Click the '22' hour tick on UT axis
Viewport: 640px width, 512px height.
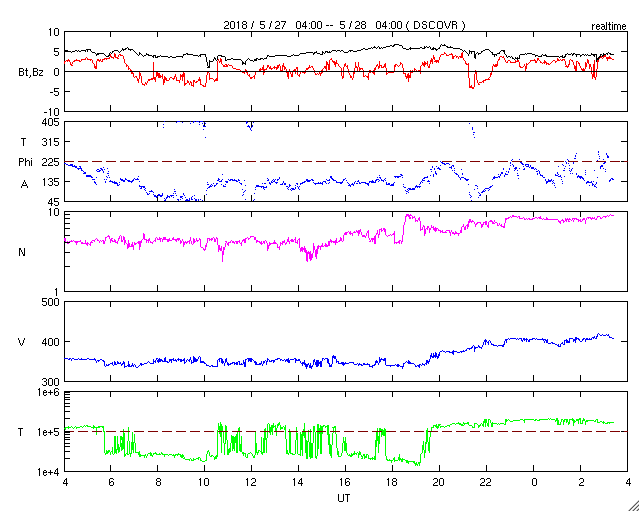(486, 483)
